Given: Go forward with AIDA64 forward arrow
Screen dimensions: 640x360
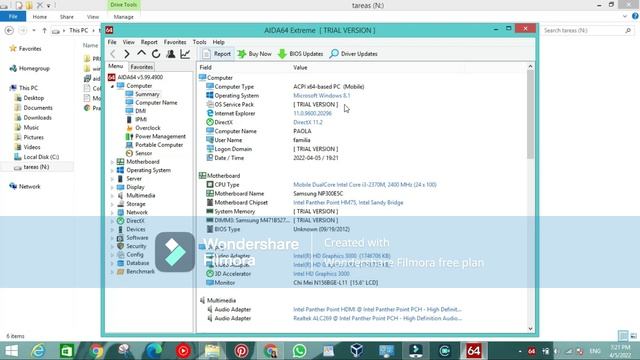Looking at the screenshot, I should point(127,54).
